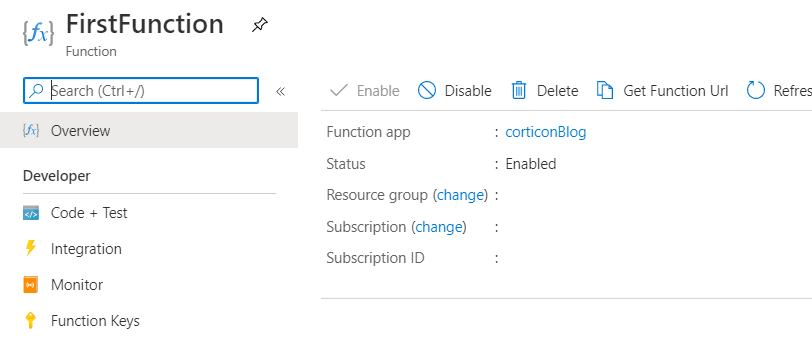Image resolution: width=812 pixels, height=362 pixels.
Task: Click the greyed Enable button label
Action: click(378, 91)
